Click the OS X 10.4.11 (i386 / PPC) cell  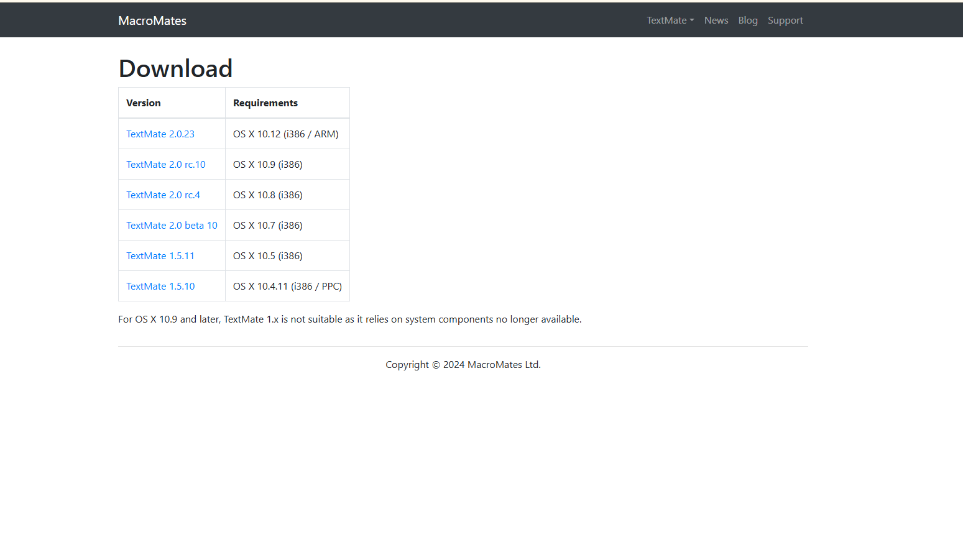[x=287, y=287]
